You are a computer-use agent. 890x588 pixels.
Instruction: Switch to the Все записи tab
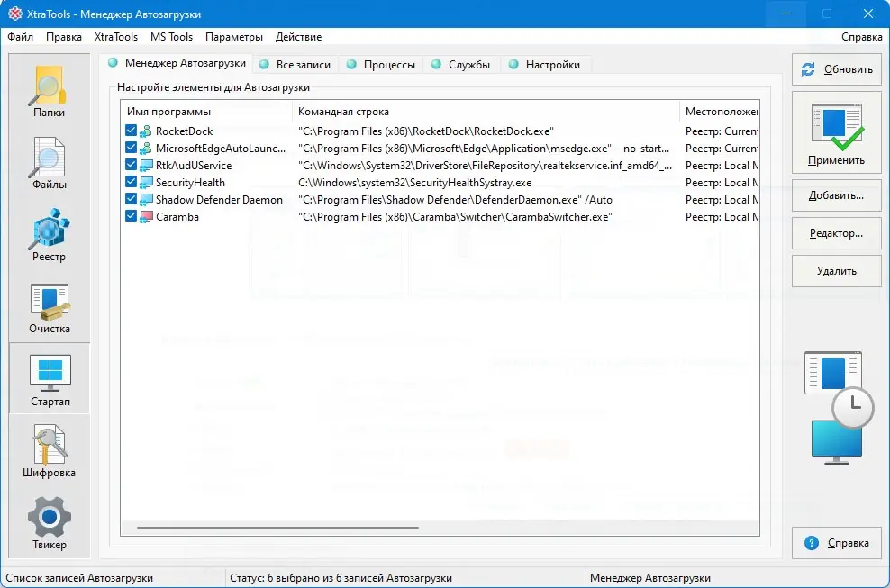[295, 65]
